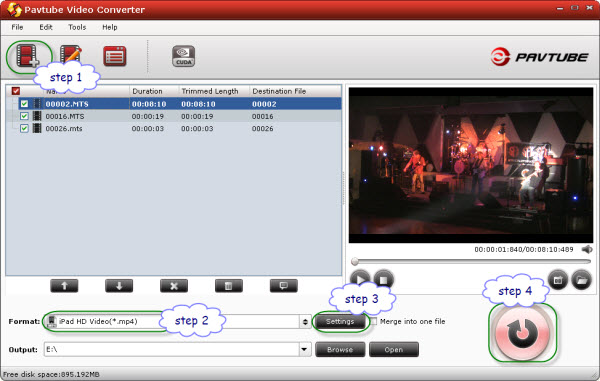The image size is (600, 381).
Task: Open the Output path dropdown arrow
Action: coord(305,349)
